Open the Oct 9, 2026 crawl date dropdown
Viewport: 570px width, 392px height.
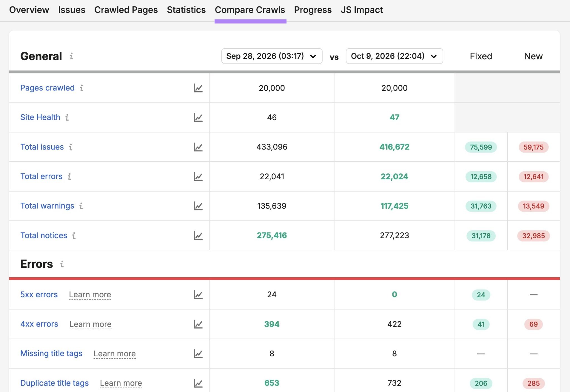(394, 56)
